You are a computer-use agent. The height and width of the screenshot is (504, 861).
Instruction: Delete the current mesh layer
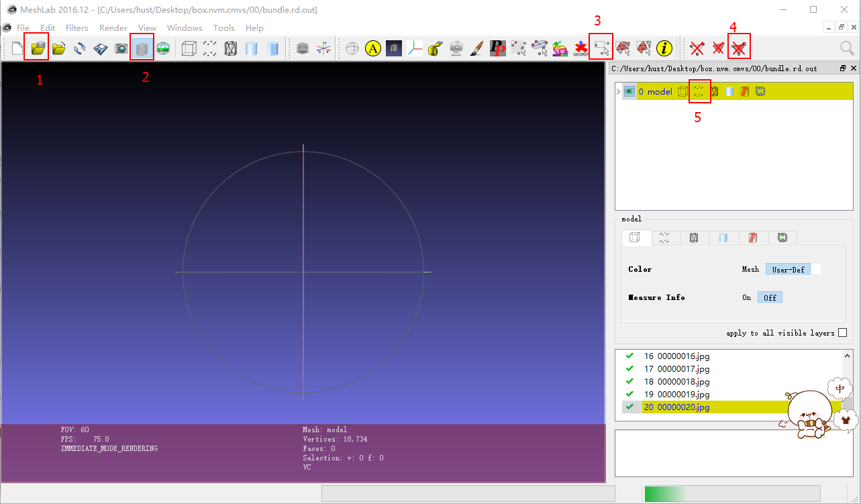pos(739,48)
